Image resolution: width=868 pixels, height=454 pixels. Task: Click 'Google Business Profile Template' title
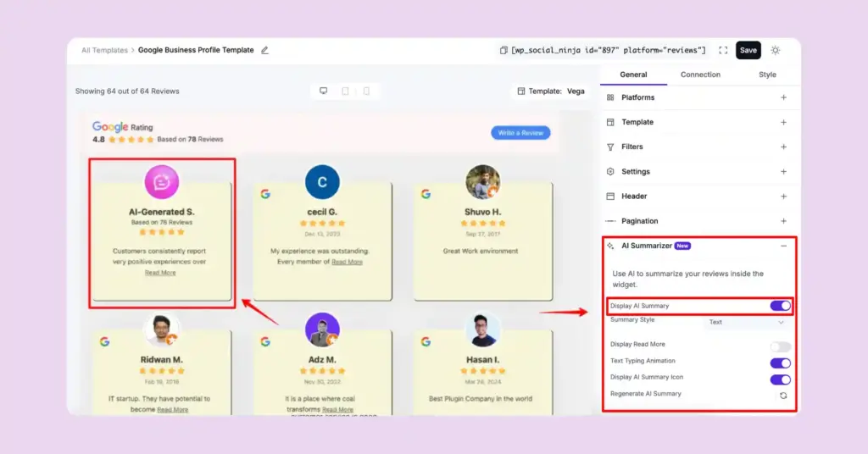tap(196, 50)
